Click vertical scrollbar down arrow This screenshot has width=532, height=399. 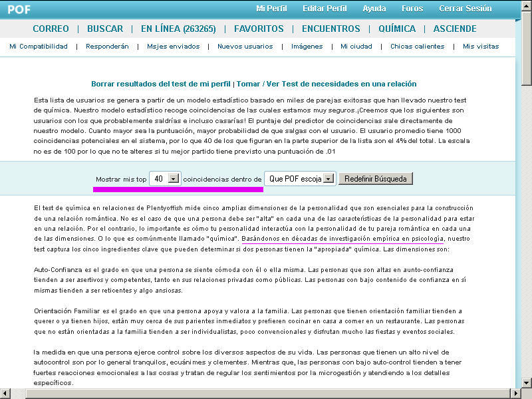point(527,383)
